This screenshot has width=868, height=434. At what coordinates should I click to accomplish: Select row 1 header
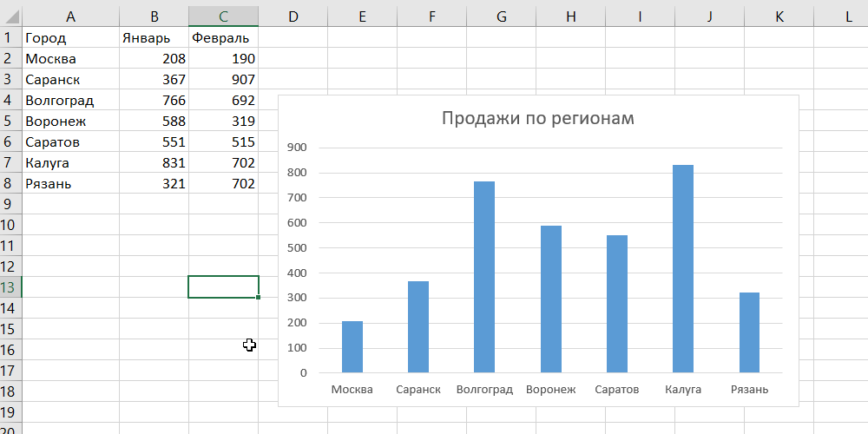[x=9, y=37]
